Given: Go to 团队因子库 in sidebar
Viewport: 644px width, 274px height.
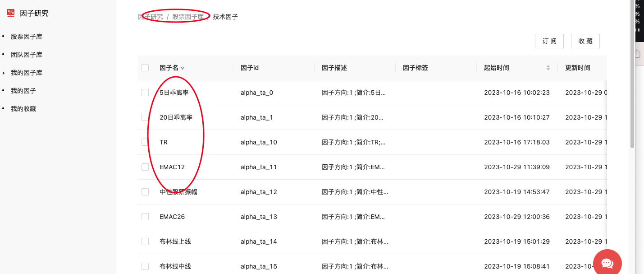Looking at the screenshot, I should (27, 55).
